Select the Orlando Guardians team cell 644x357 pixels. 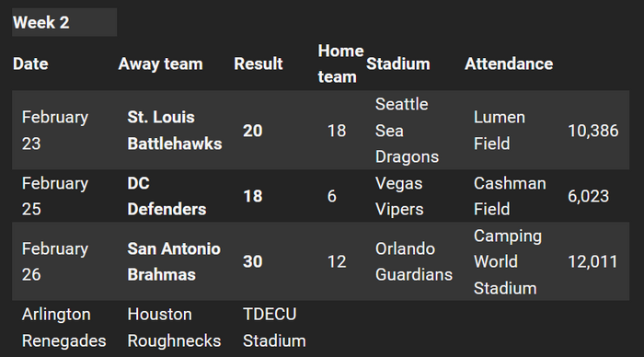414,261
